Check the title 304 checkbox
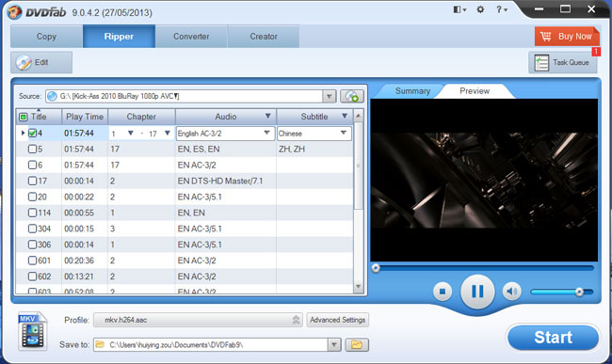Screen dimensions: 612x364 pos(32,229)
